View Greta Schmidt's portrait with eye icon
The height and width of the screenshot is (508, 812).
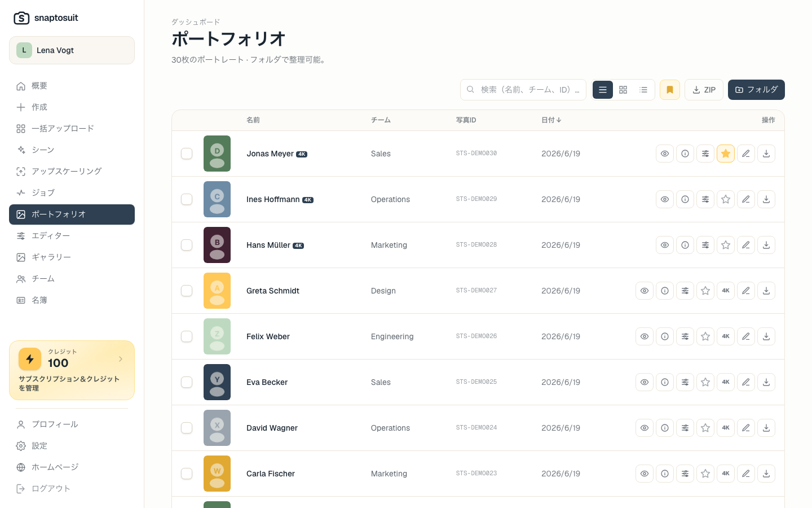click(x=645, y=291)
